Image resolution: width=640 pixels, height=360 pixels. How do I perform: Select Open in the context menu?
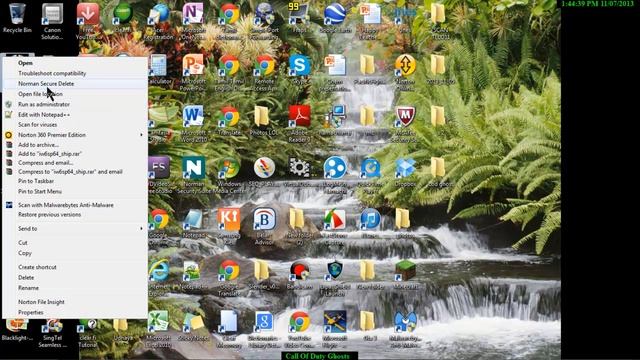(x=75, y=63)
